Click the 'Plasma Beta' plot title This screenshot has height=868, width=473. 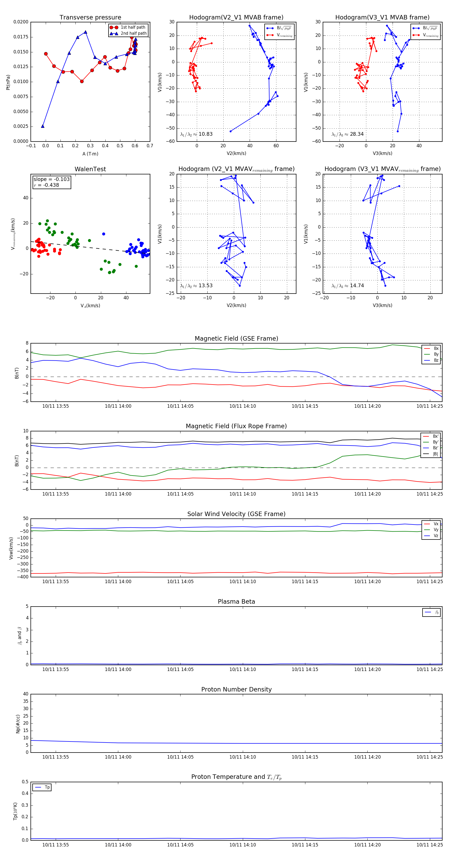236,602
